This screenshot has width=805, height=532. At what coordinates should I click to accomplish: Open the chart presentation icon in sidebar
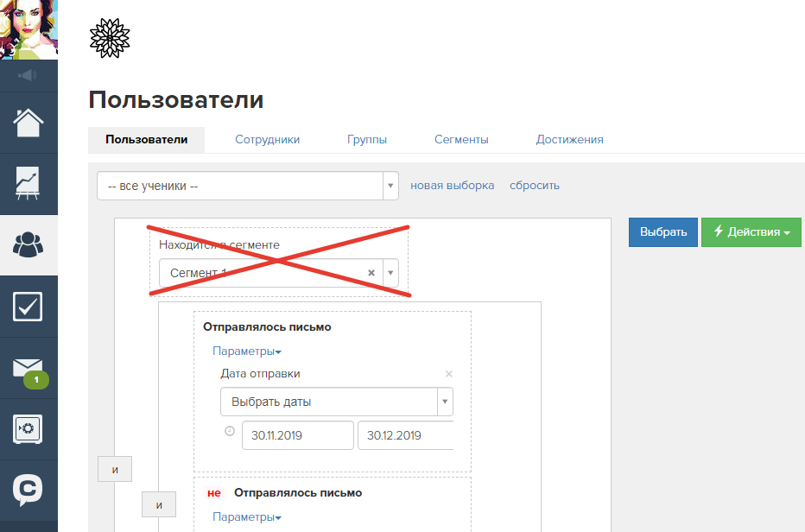(x=28, y=183)
